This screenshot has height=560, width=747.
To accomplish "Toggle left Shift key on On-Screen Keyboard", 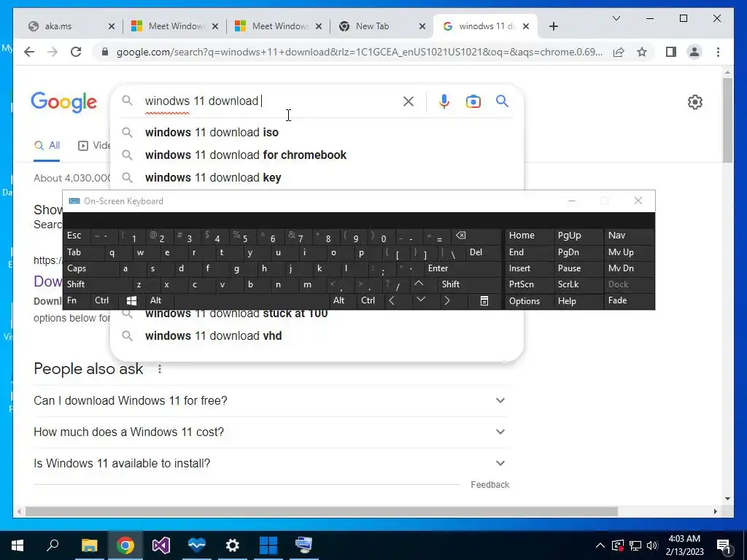I will click(97, 284).
